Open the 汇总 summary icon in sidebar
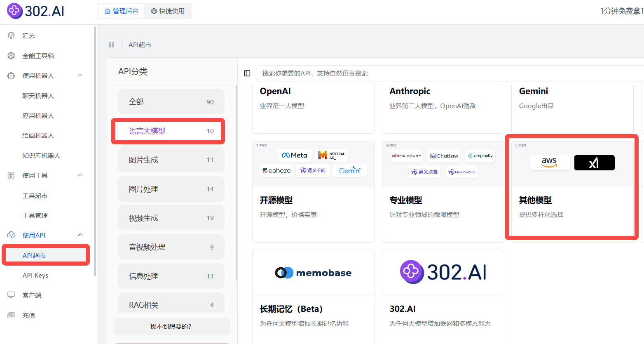 (11, 36)
